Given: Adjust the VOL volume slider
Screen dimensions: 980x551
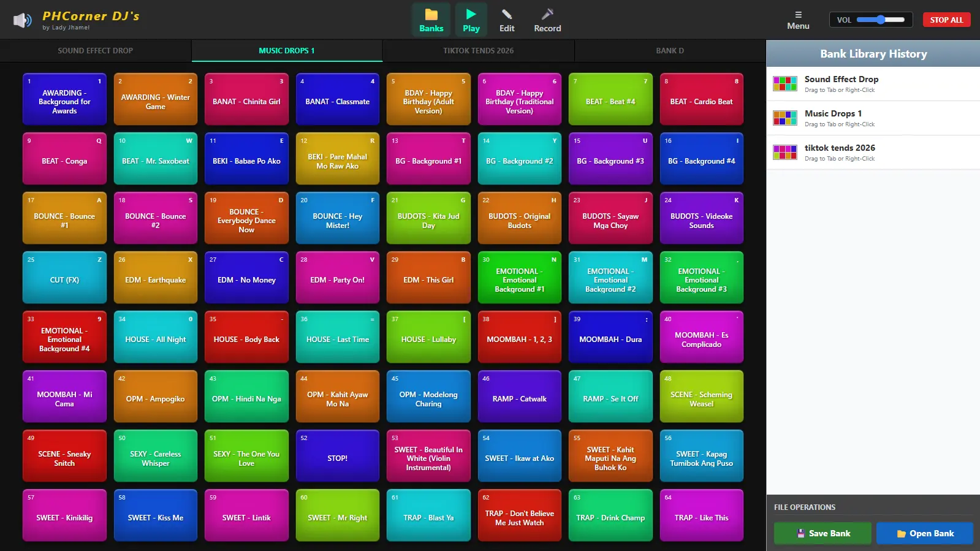Looking at the screenshot, I should point(881,20).
